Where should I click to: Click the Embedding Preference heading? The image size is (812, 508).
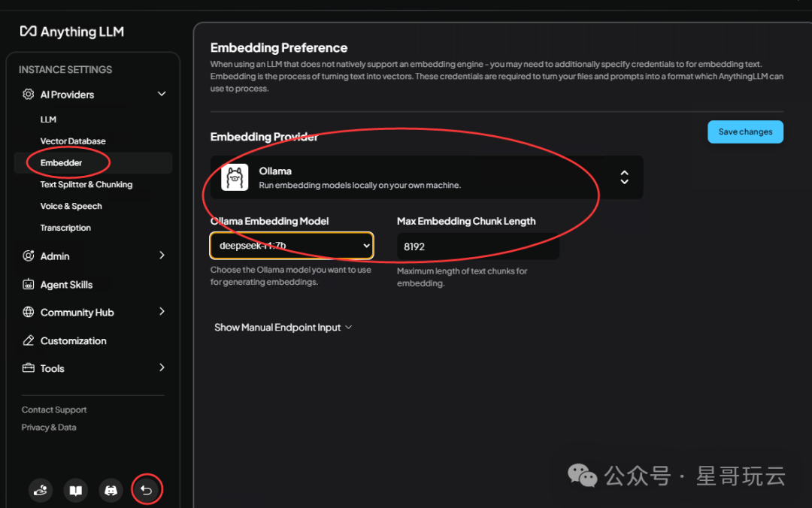(279, 47)
